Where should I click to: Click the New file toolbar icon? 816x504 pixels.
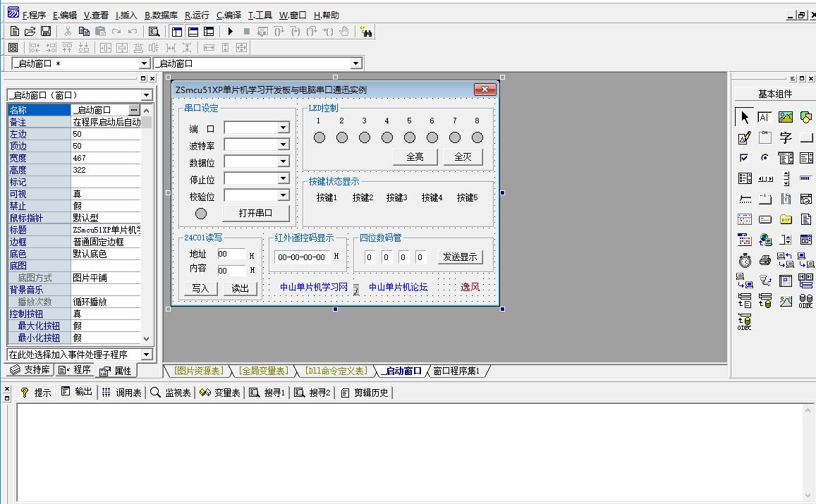click(x=15, y=31)
